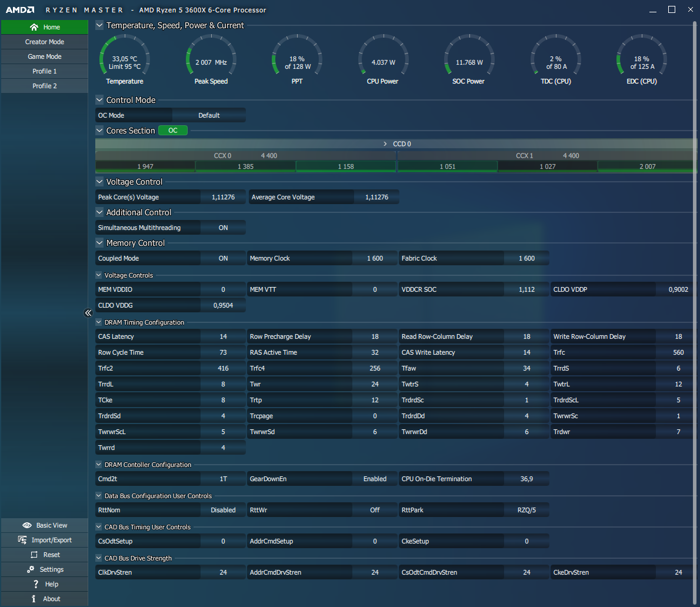Viewport: 700px width, 607px height.
Task: Open the About page
Action: click(x=45, y=599)
